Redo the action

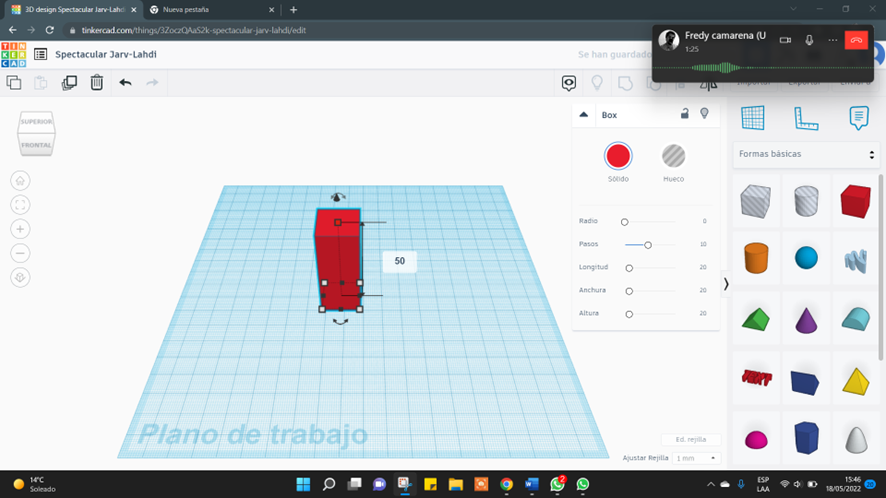152,83
